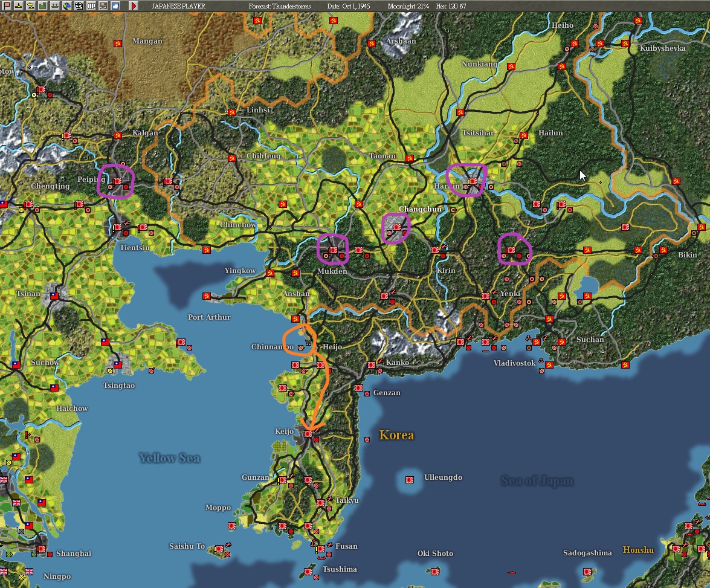Select the Japanese base icon at Kirin
The height and width of the screenshot is (588, 710).
435,250
